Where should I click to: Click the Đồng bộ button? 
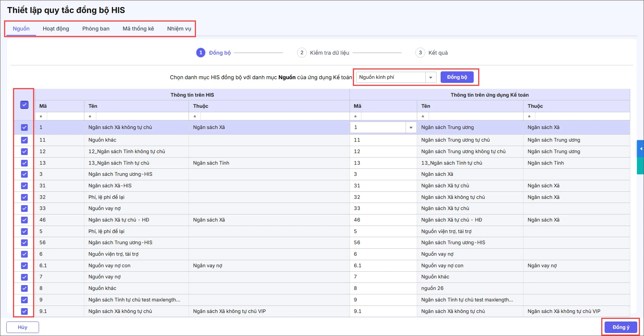[457, 77]
